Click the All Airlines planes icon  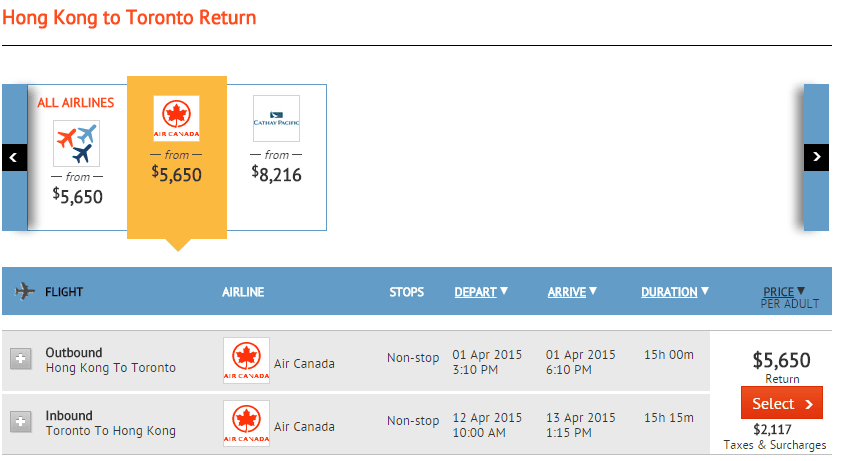[77, 143]
